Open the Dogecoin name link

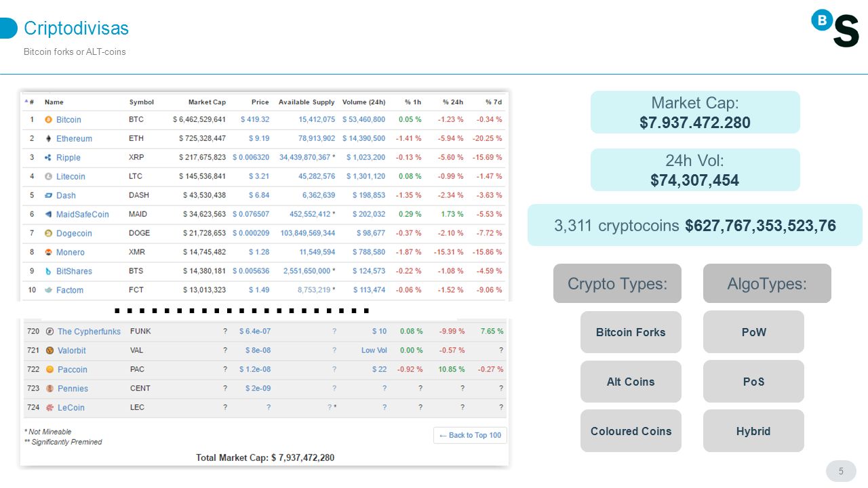(74, 233)
